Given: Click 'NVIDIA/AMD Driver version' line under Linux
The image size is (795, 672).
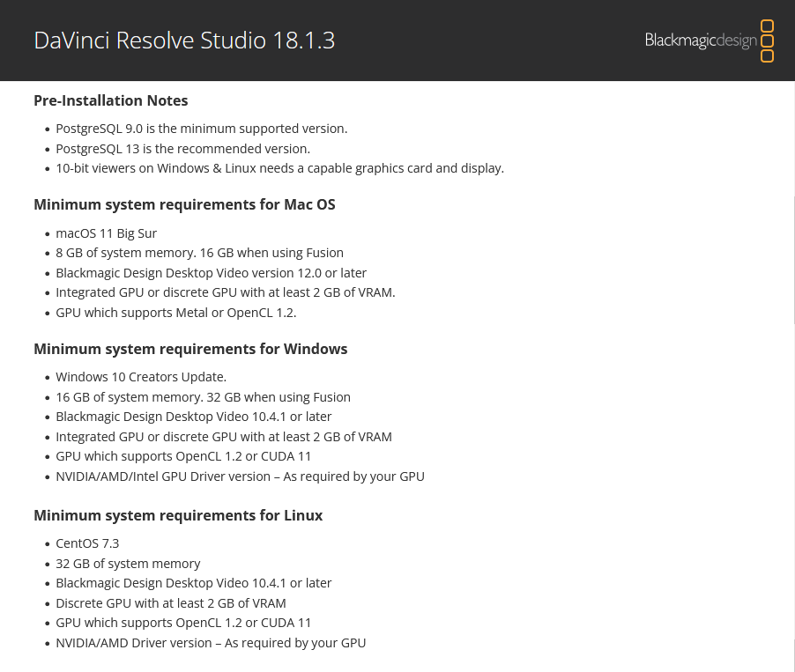Looking at the screenshot, I should coord(211,643).
